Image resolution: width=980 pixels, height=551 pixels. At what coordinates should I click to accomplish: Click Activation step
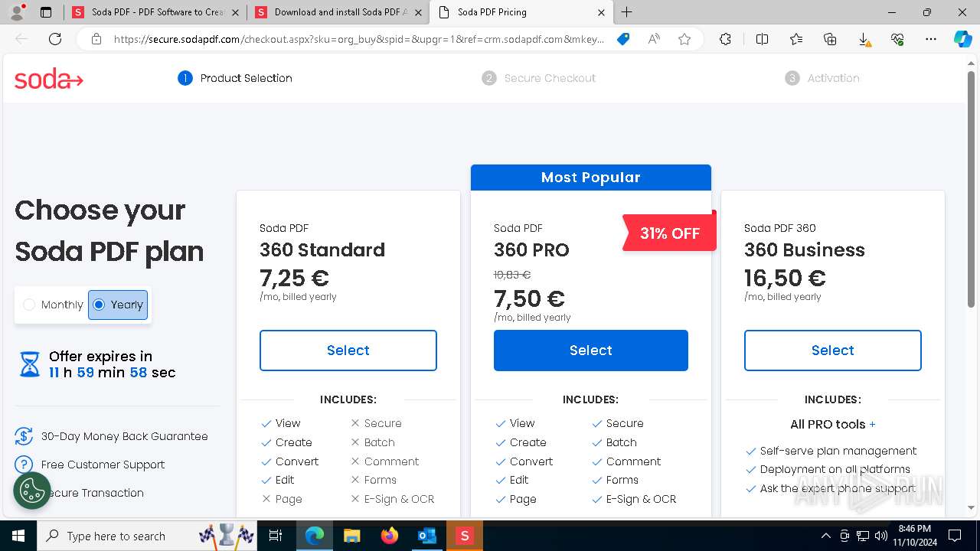(822, 78)
